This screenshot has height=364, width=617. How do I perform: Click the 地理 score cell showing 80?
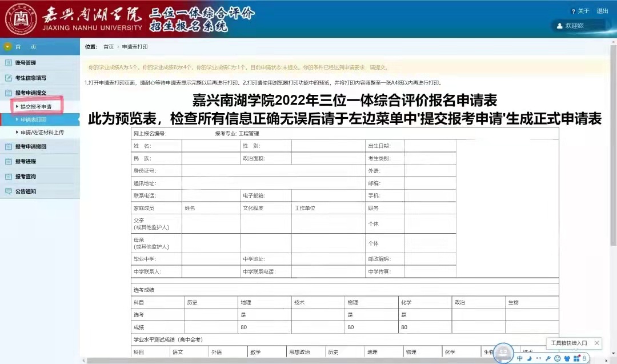click(265, 327)
